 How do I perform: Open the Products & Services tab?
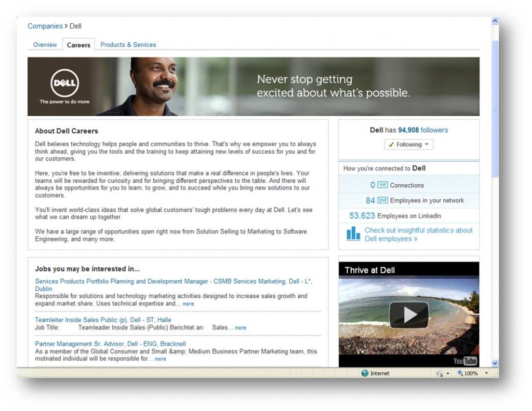click(x=128, y=45)
